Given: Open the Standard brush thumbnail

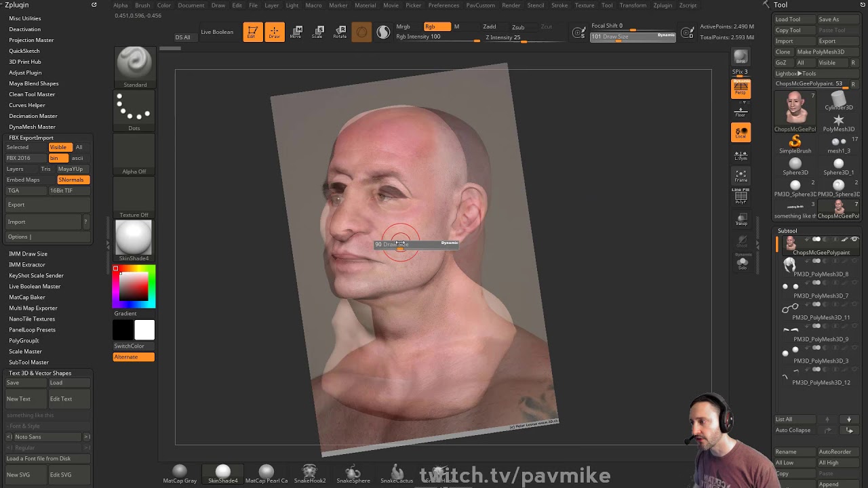Looking at the screenshot, I should click(134, 67).
